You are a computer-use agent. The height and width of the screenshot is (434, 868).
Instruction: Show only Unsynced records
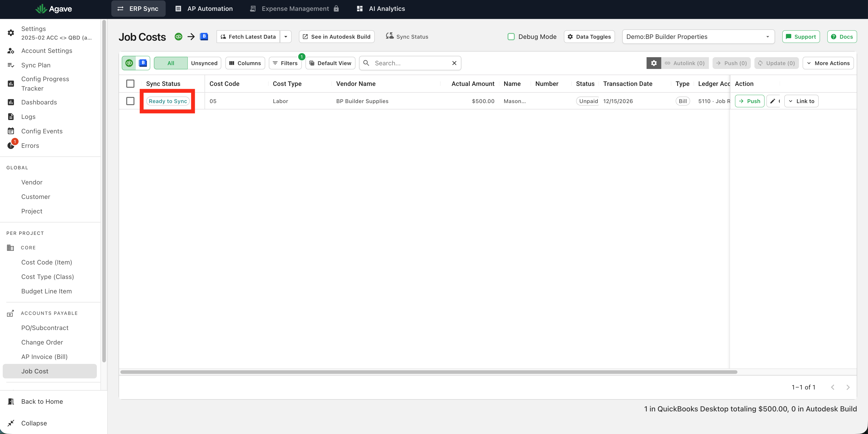(x=204, y=63)
